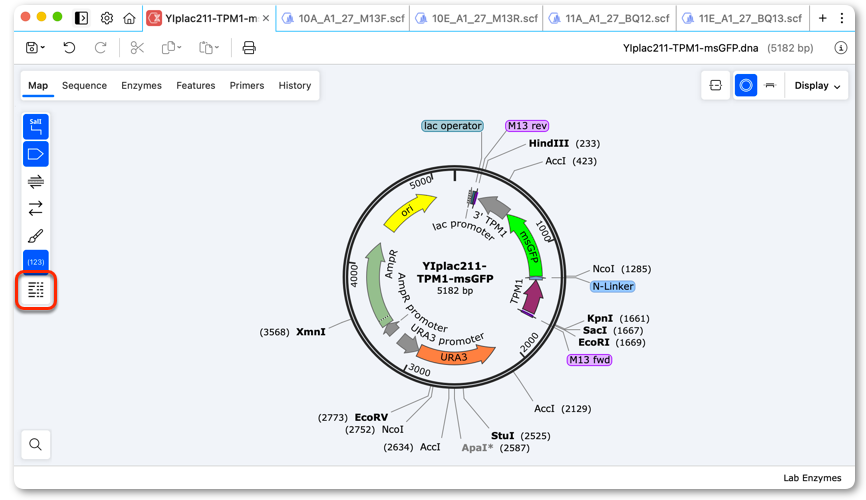Go to the home icon
The image size is (866, 500).
pyautogui.click(x=129, y=18)
